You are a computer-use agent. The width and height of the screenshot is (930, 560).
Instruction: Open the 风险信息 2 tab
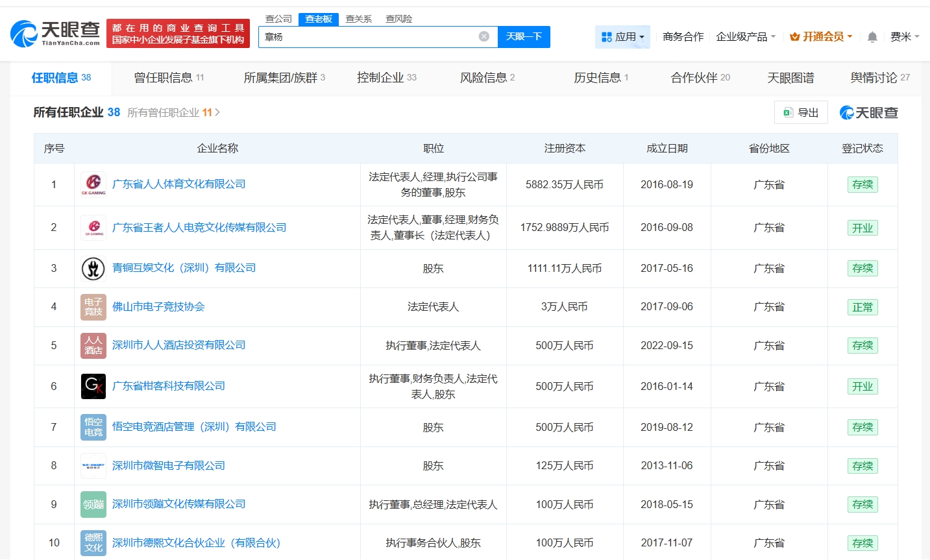tap(487, 78)
